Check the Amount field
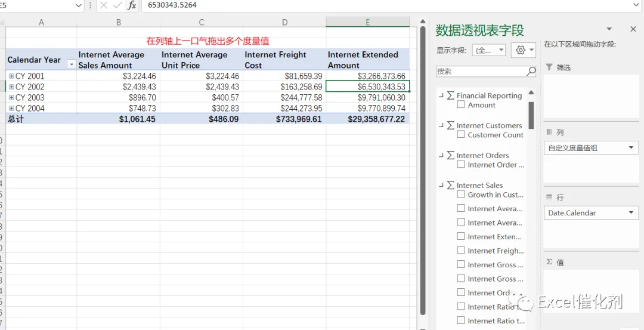 pos(461,105)
